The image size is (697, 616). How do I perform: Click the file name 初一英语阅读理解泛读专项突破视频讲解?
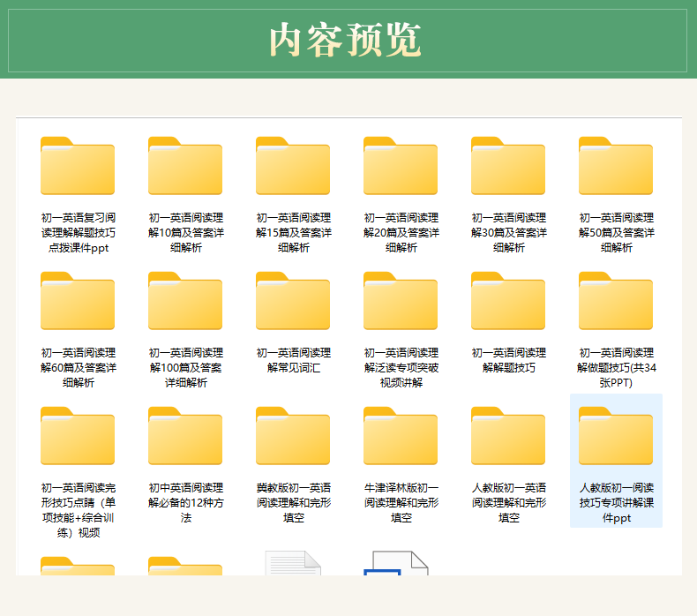pos(401,368)
